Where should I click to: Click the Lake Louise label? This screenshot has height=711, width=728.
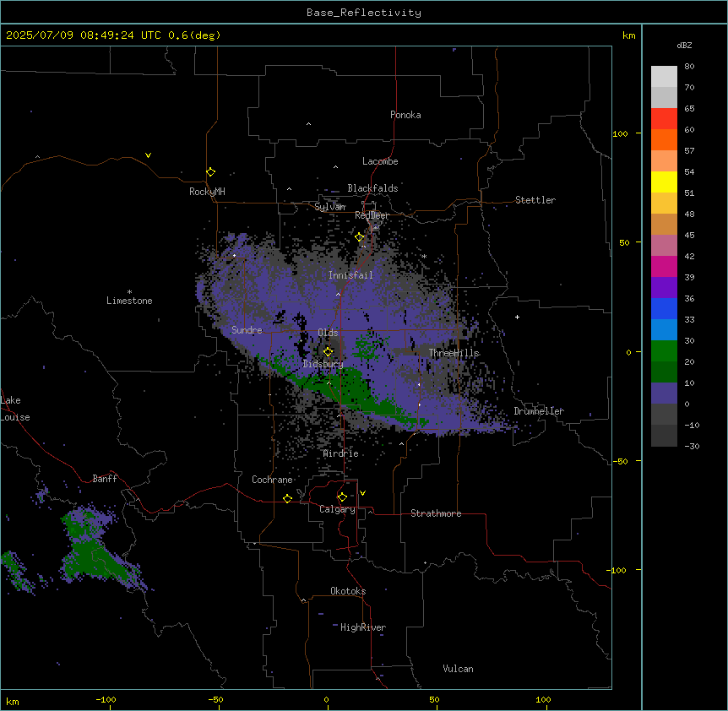click(x=15, y=409)
